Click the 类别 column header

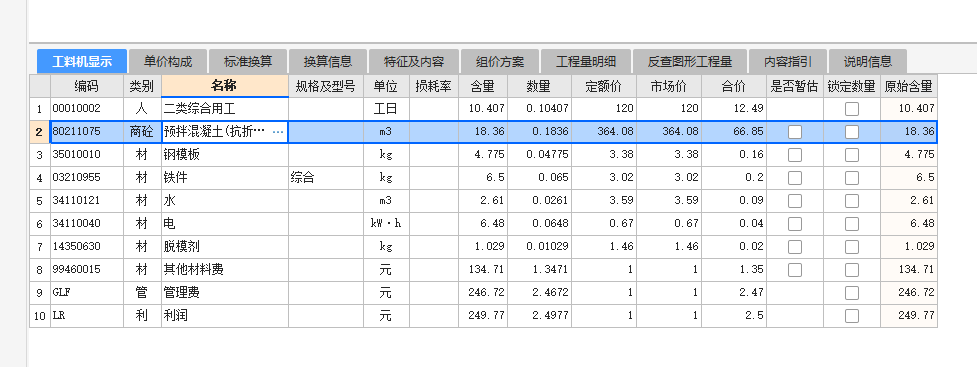pyautogui.click(x=142, y=86)
